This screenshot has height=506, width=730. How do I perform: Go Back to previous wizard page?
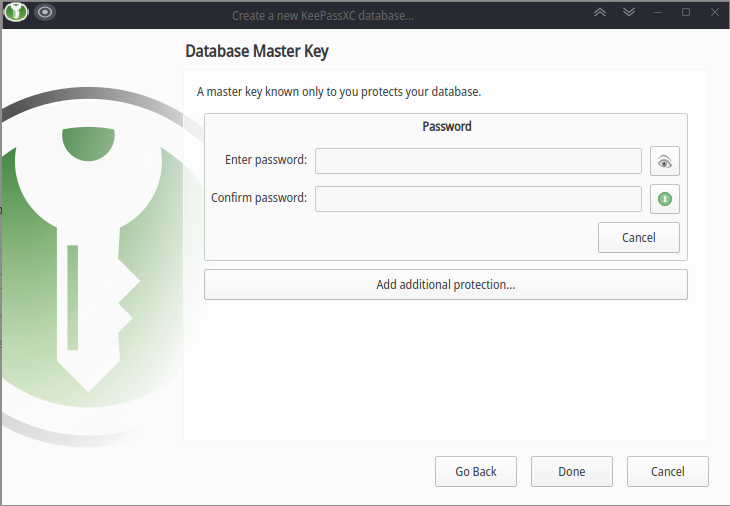pyautogui.click(x=476, y=472)
